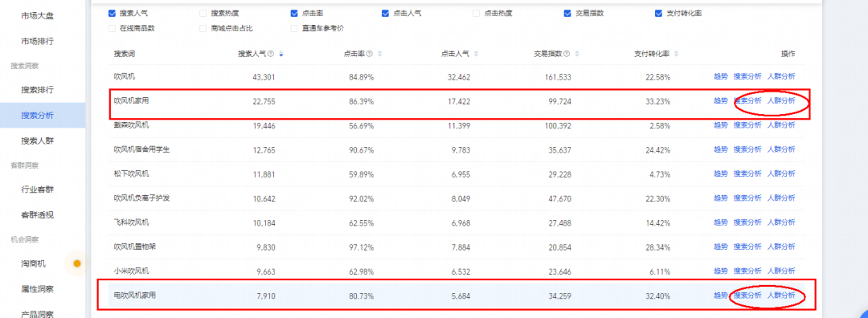
Task: Sort by 点击率 using its arrow icon
Action: [x=379, y=54]
